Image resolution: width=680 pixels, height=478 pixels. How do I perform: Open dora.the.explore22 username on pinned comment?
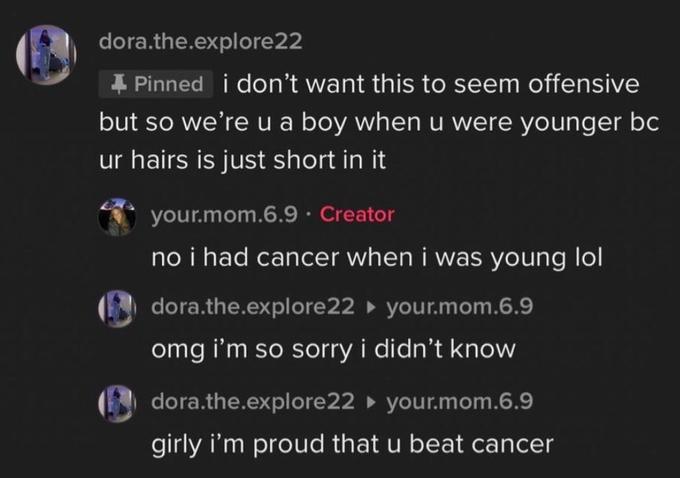point(200,42)
